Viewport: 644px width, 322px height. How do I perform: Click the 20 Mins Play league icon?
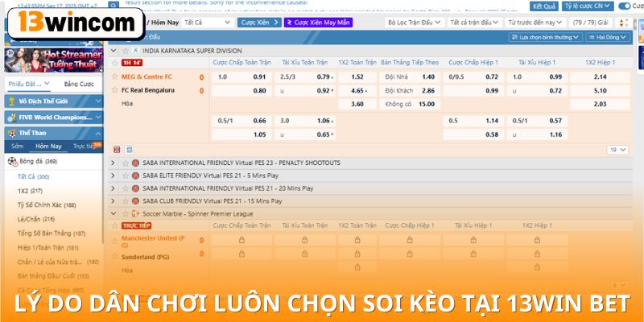pyautogui.click(x=135, y=188)
